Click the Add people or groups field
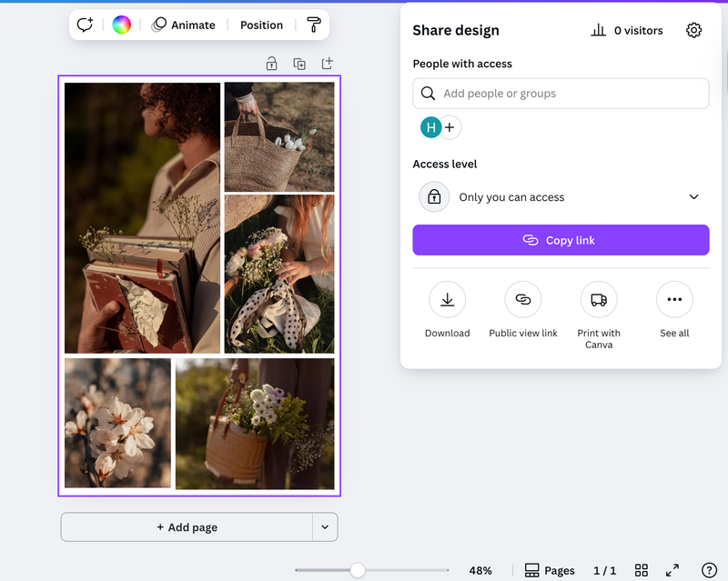The height and width of the screenshot is (581, 728). point(561,94)
